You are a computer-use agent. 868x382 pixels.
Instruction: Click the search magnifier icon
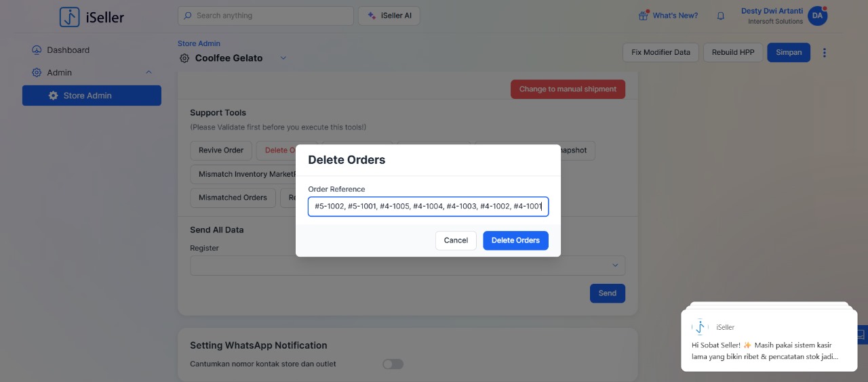pos(187,16)
